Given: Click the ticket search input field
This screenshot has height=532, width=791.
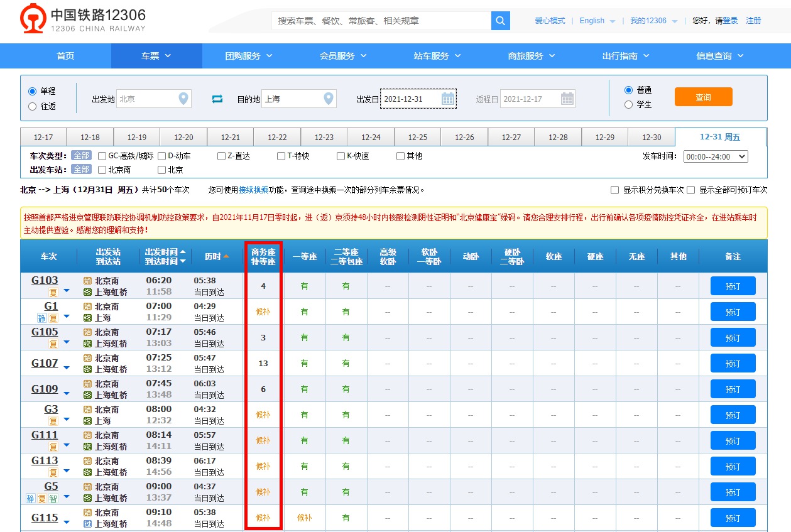Looking at the screenshot, I should tap(377, 21).
